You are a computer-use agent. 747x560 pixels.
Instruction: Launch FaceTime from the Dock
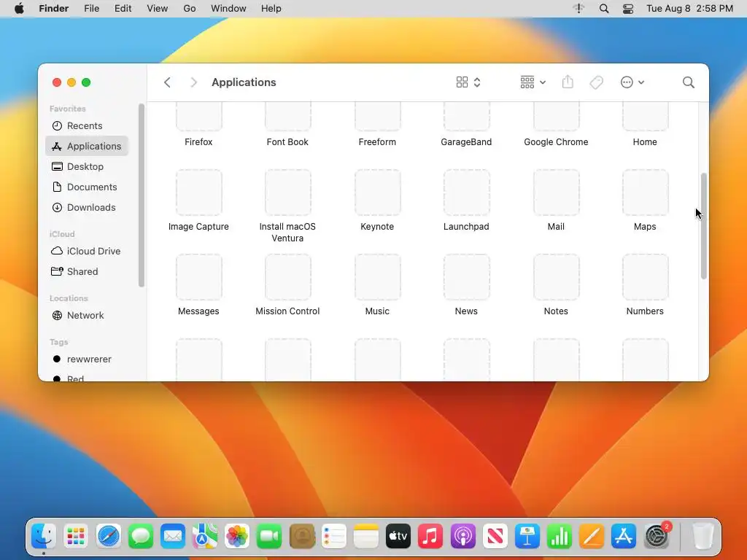[269, 536]
